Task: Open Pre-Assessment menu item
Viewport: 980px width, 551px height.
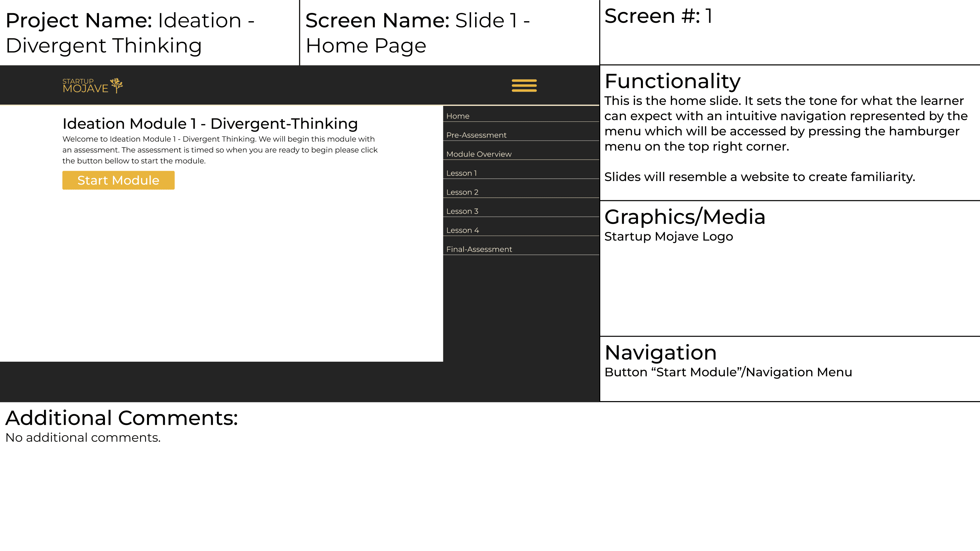Action: point(476,135)
